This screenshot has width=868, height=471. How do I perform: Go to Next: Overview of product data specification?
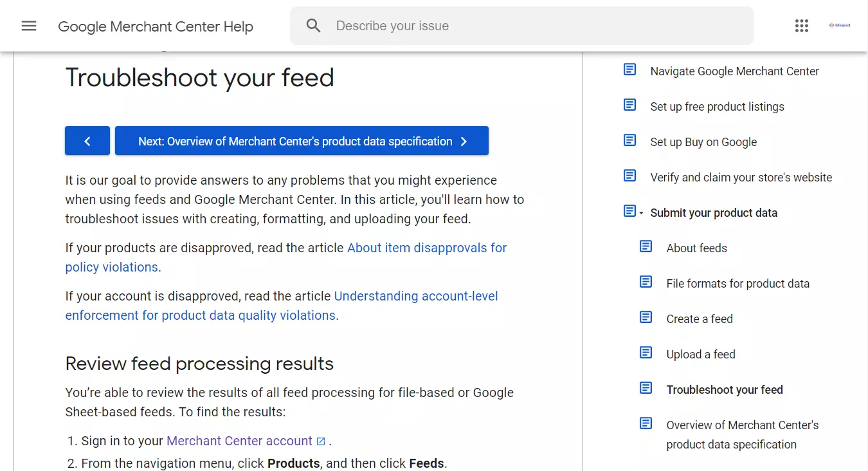pyautogui.click(x=302, y=141)
